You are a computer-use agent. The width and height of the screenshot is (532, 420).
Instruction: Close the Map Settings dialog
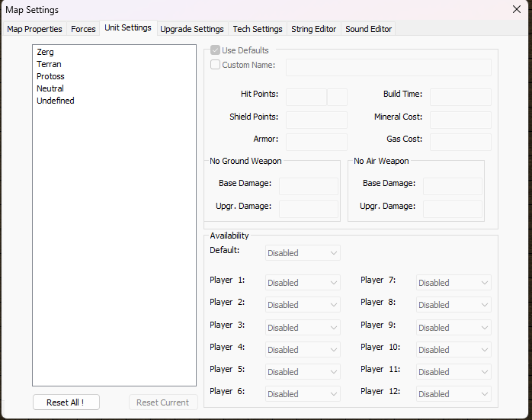[517, 9]
